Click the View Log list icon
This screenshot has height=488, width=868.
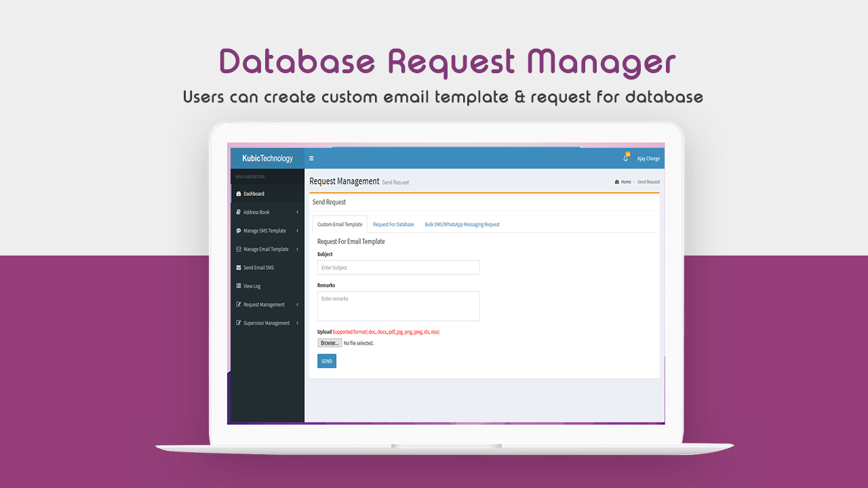[238, 286]
